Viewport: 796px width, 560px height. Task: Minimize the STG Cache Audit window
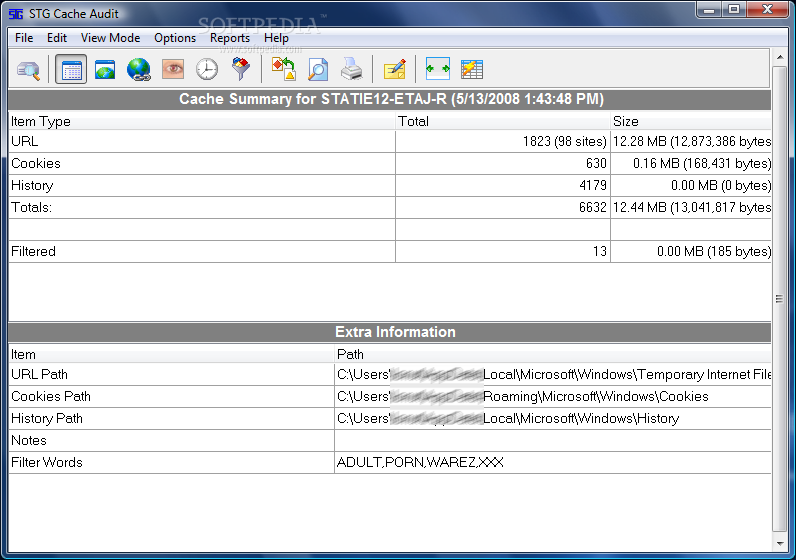coord(709,10)
